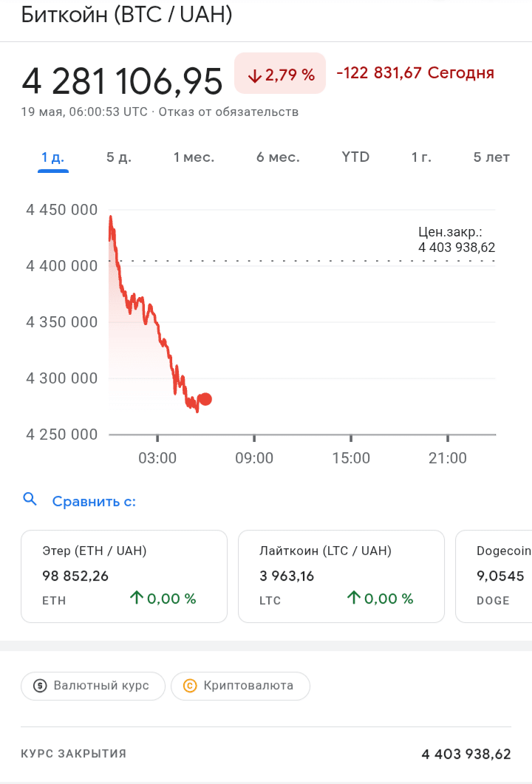Viewport: 532px width, 784px height.
Task: Show the 1 г. chart range
Action: point(421,157)
